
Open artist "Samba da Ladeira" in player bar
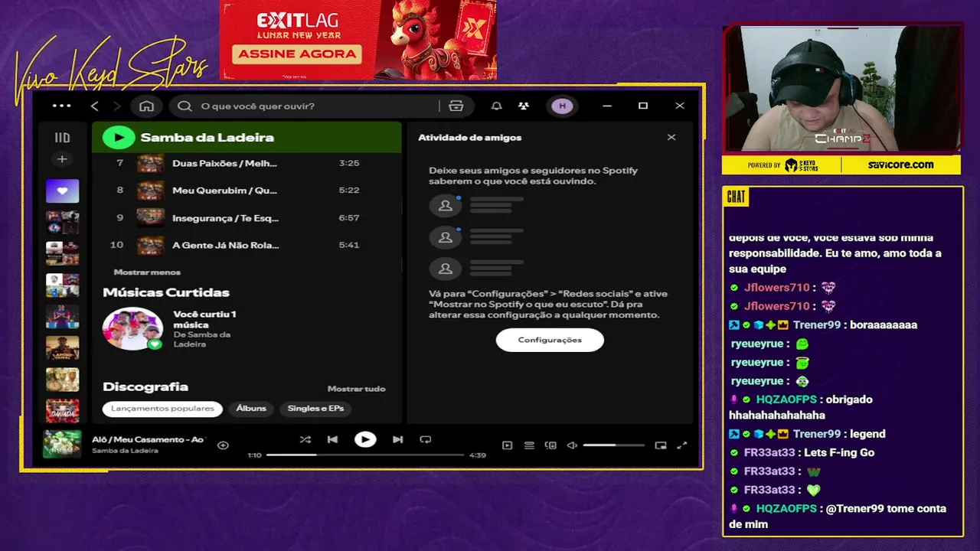tap(125, 451)
